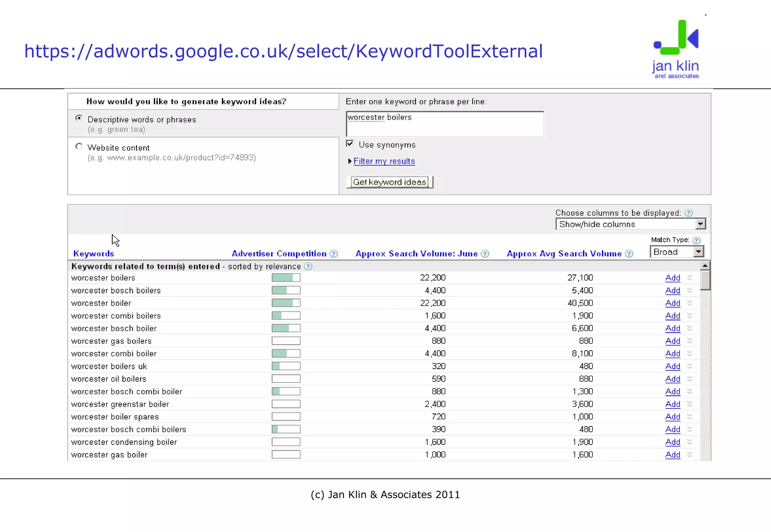This screenshot has height=532, width=771.
Task: Add the worcester bosch combi boilers keyword
Action: tap(673, 430)
